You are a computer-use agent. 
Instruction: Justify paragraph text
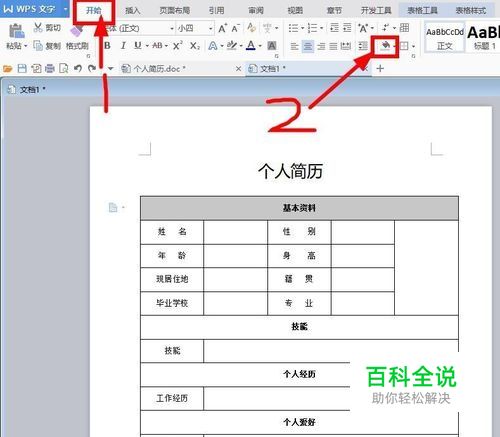(333, 46)
